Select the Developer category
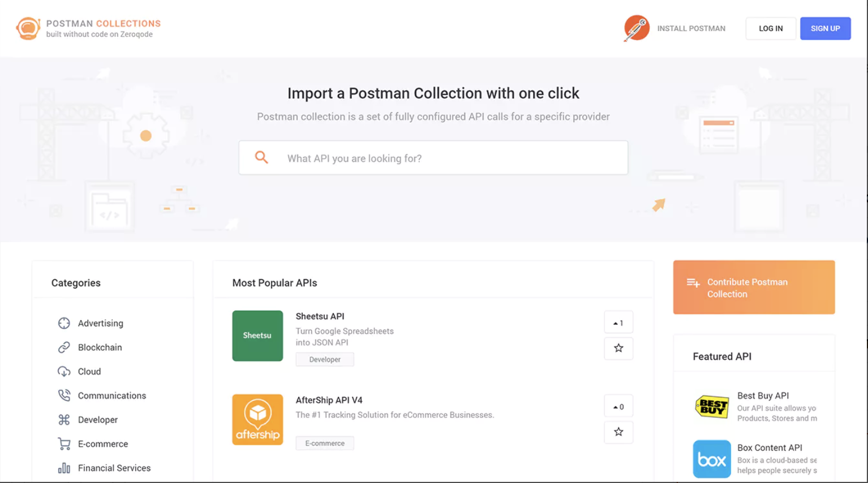 tap(97, 420)
